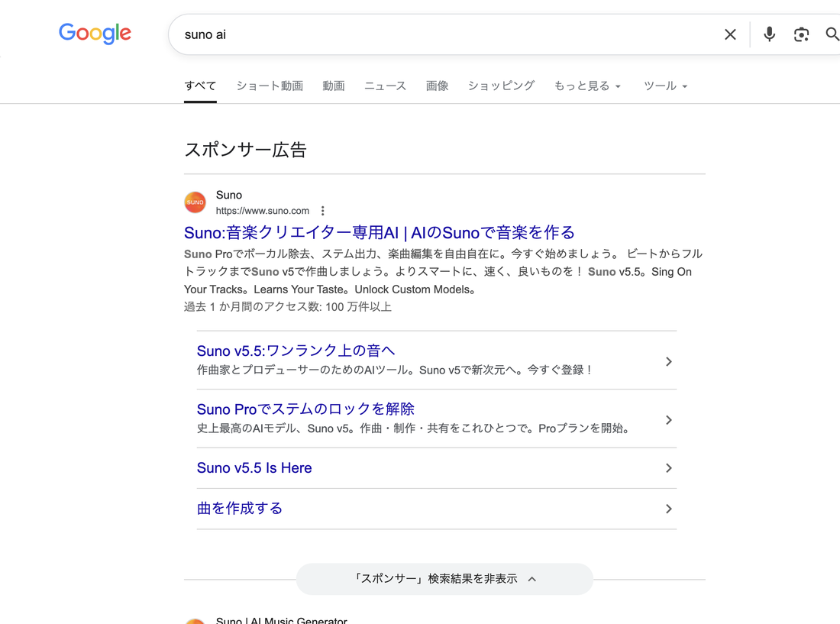Screen dimensions: 840x624
Task: Click chevron on Suno v5.5:ワンランク上の音へ row
Action: click(669, 361)
